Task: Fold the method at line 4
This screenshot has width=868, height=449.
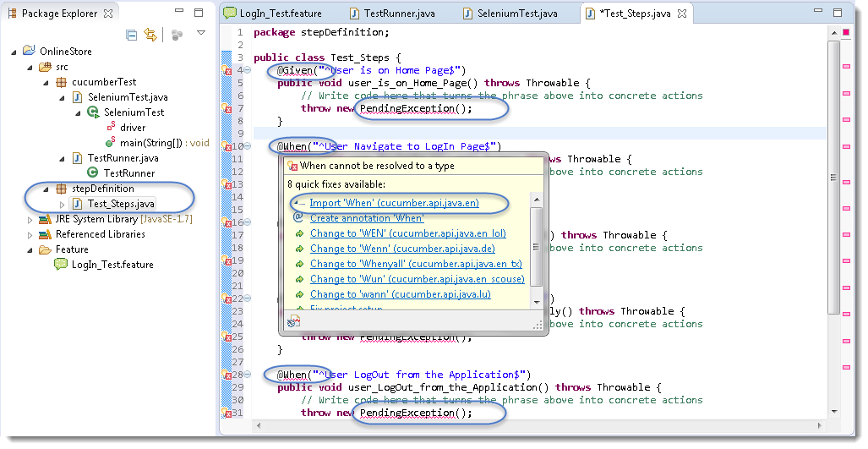Action: (248, 70)
